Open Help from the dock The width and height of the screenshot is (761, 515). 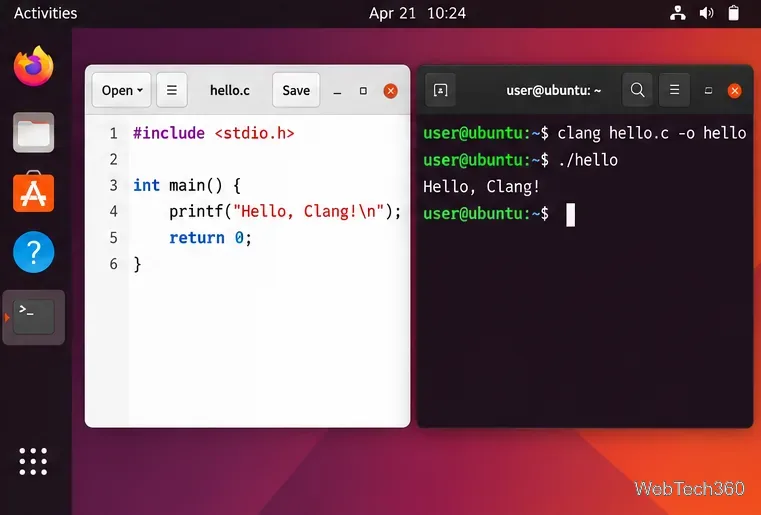point(33,252)
